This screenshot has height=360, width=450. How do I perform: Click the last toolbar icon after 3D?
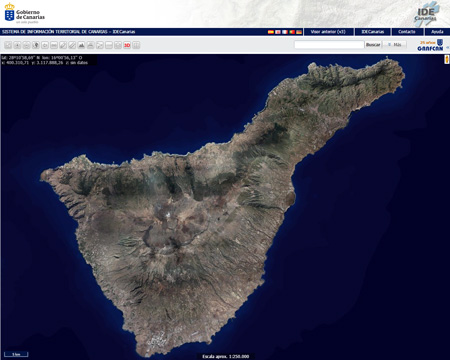(136, 45)
